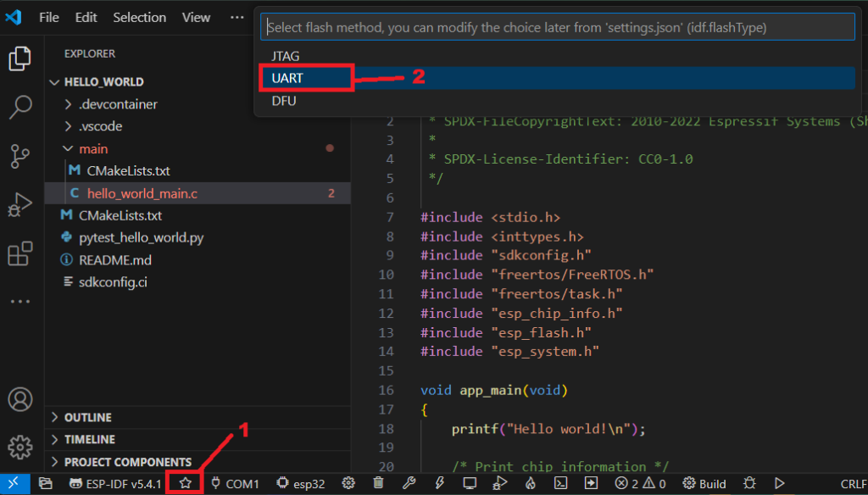
Task: Open the Edit menu
Action: [x=86, y=17]
